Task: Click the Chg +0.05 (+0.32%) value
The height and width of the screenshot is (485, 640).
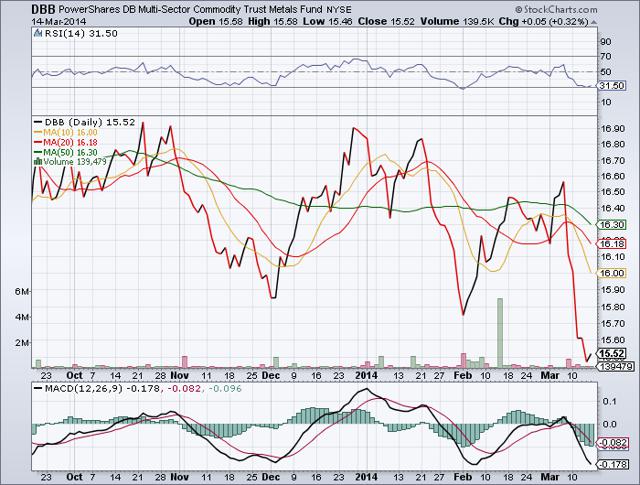Action: pyautogui.click(x=543, y=22)
